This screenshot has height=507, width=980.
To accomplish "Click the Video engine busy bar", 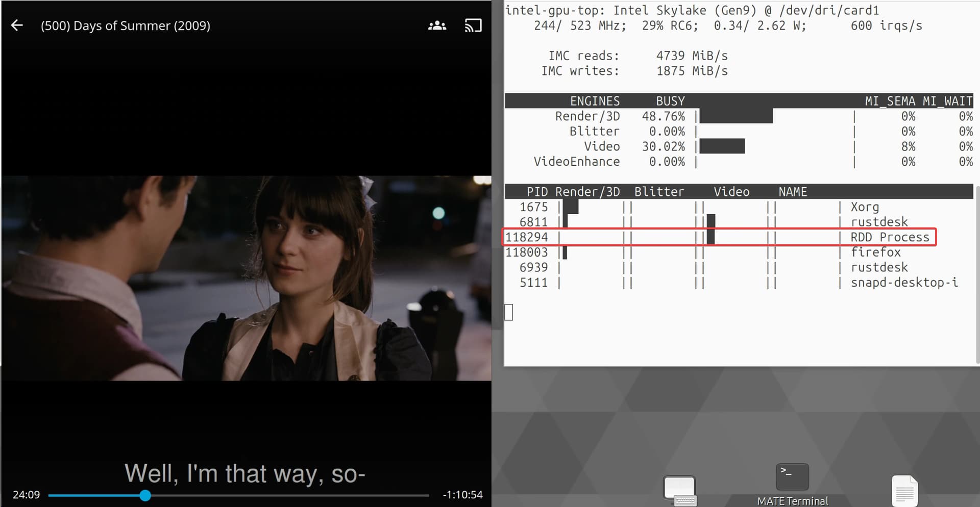I will click(x=722, y=146).
